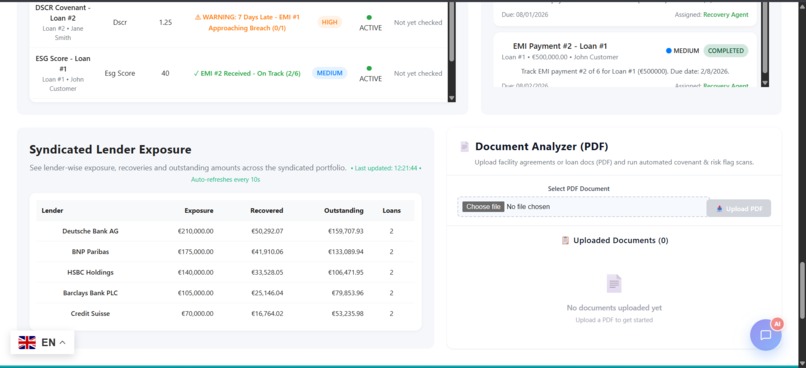Click the MEDIUM badge in ESG Score row

click(329, 73)
